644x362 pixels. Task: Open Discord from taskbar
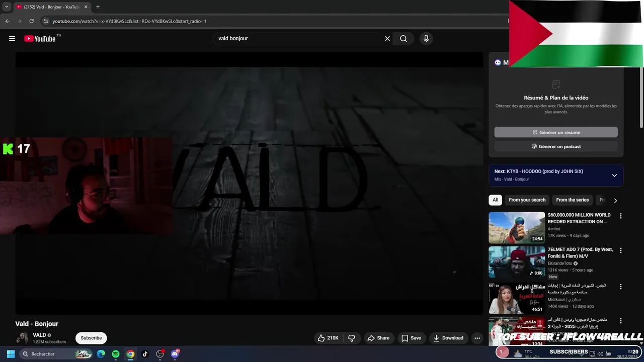click(x=175, y=354)
